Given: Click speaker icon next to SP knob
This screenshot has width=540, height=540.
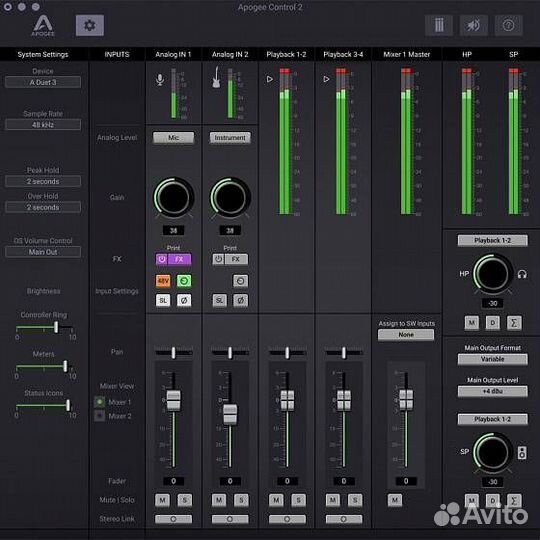Looking at the screenshot, I should point(522,453).
